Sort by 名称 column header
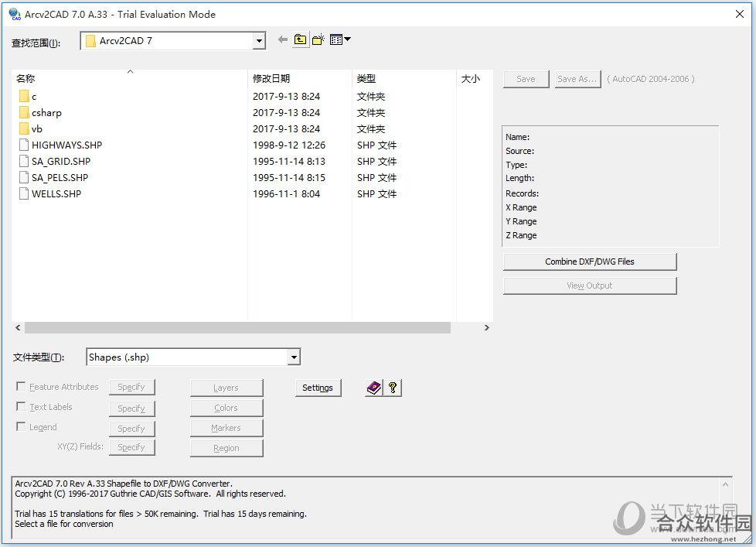Image resolution: width=756 pixels, height=547 pixels. (129, 79)
